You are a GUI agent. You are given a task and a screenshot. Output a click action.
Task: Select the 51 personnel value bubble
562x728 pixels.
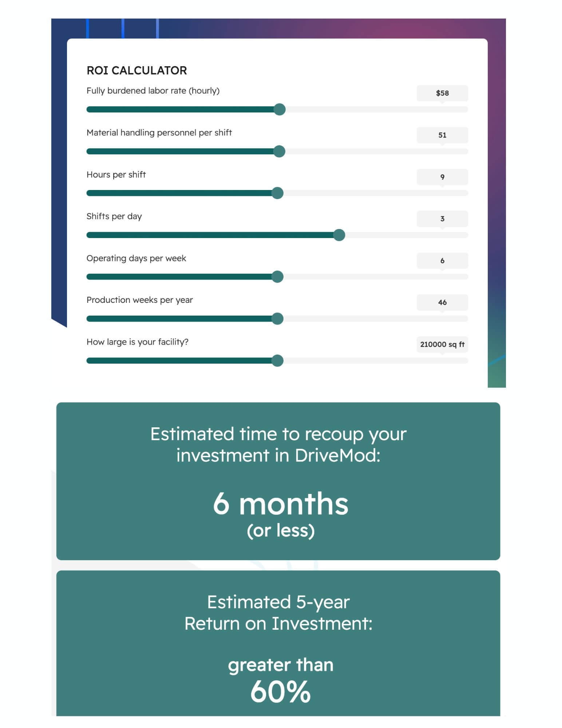click(x=442, y=135)
